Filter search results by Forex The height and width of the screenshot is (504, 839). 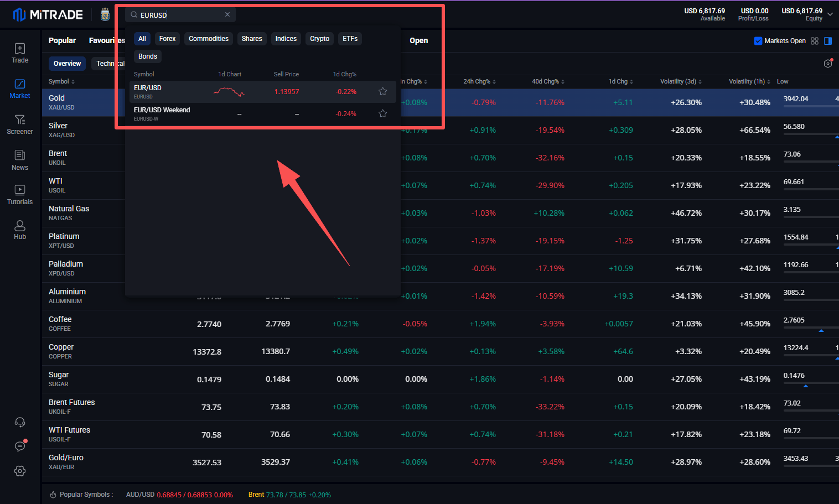pos(167,39)
